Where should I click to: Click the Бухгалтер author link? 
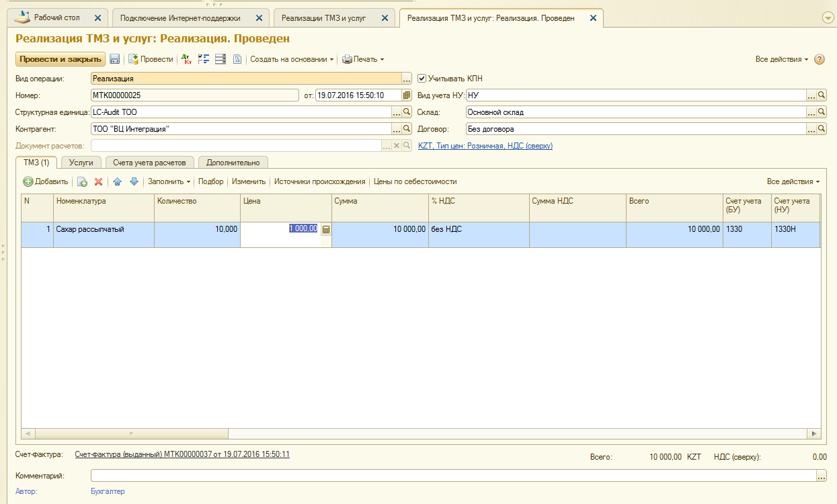point(108,491)
